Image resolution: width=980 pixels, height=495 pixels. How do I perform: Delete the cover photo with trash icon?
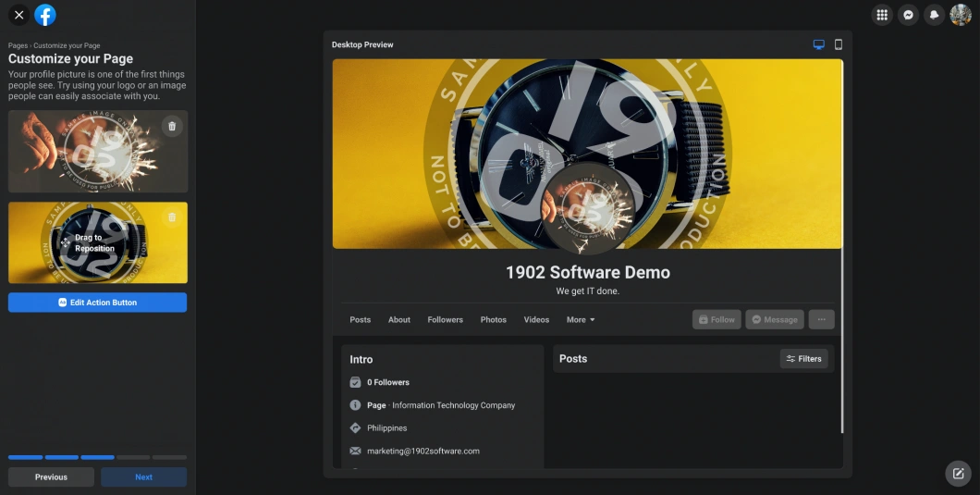click(172, 217)
